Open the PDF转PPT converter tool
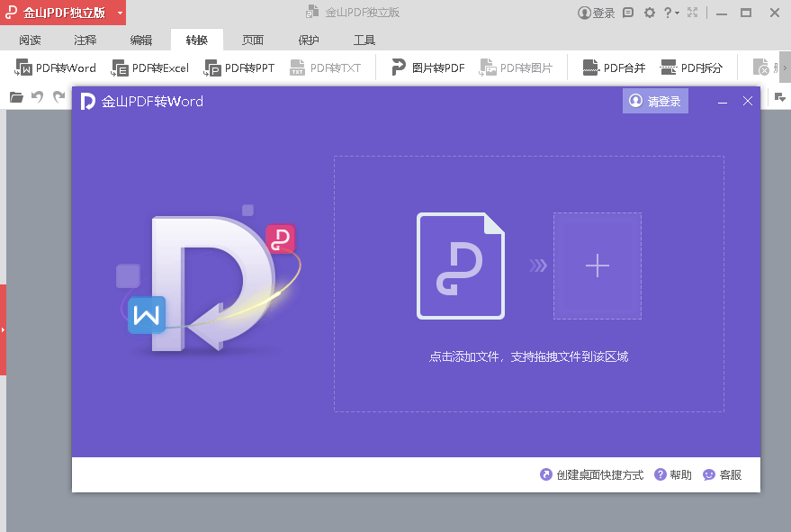 point(239,68)
